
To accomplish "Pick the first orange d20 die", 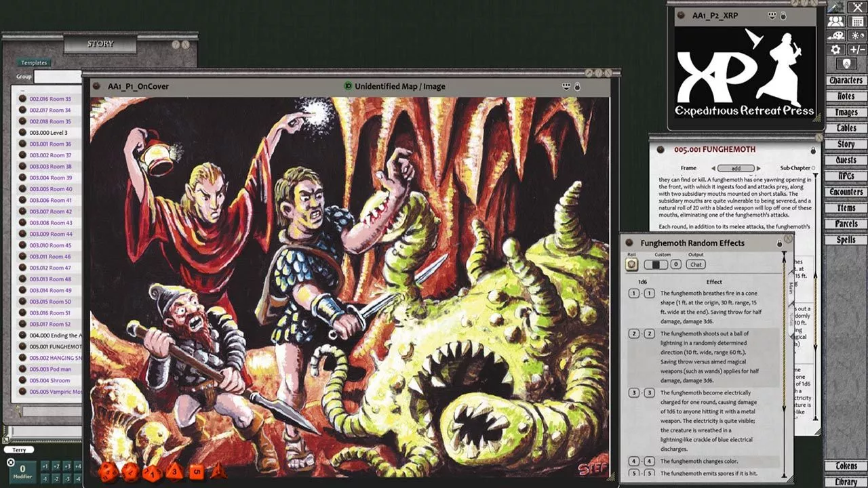I will tap(107, 472).
